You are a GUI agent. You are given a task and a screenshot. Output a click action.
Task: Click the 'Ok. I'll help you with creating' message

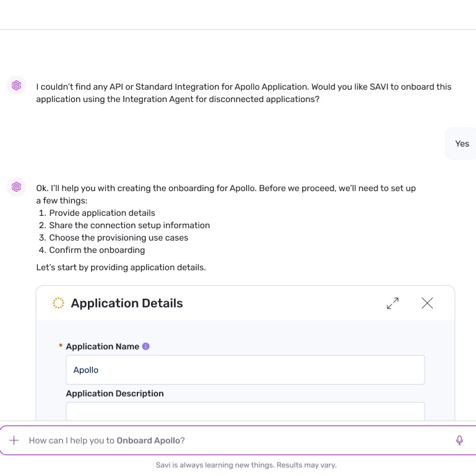point(226,194)
